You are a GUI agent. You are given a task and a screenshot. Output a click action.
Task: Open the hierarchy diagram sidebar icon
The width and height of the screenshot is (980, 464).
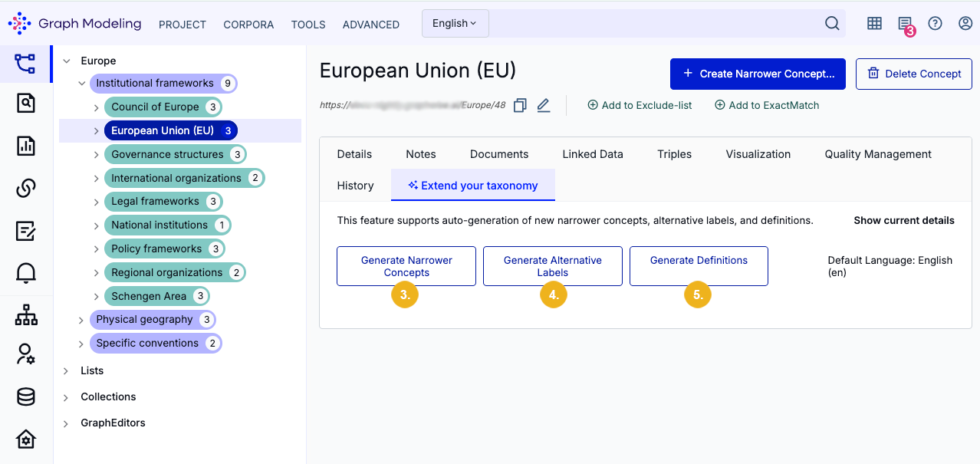25,314
